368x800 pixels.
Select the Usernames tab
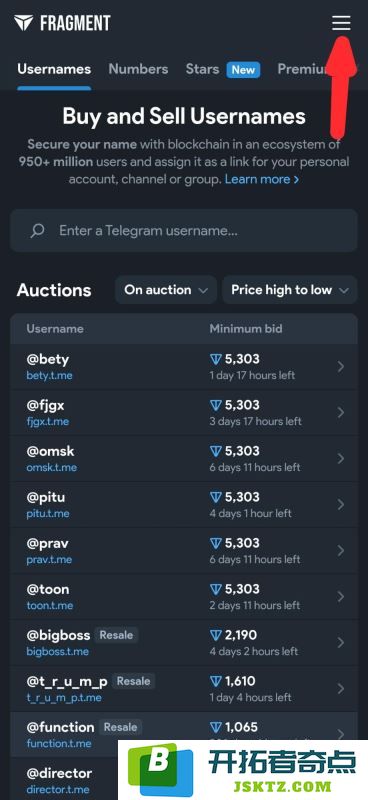(x=54, y=69)
